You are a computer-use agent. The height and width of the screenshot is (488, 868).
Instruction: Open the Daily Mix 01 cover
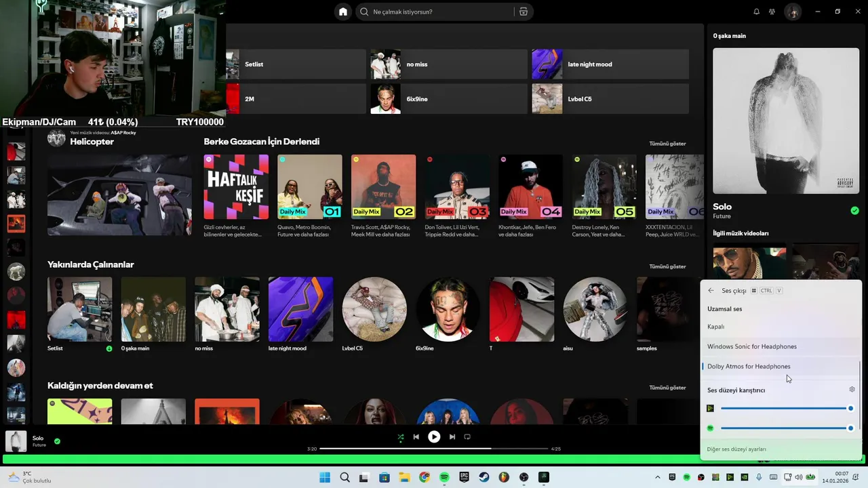click(310, 187)
